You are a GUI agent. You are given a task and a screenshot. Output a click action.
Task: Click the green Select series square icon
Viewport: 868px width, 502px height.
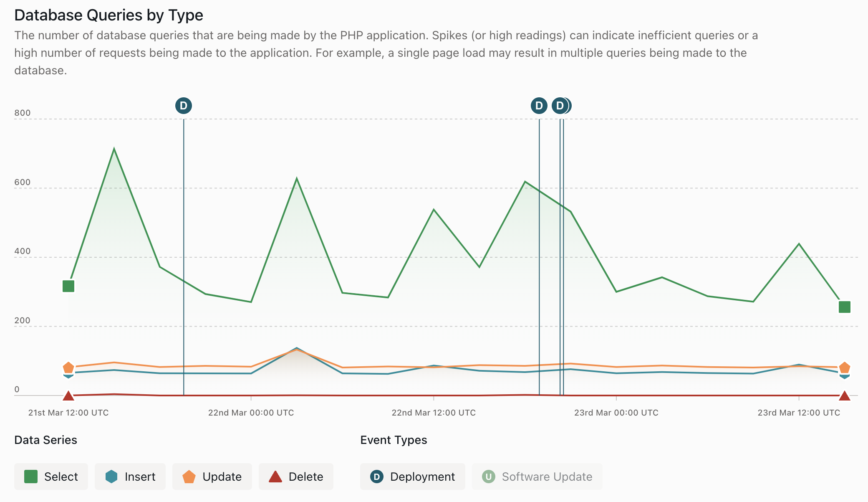[x=31, y=477]
